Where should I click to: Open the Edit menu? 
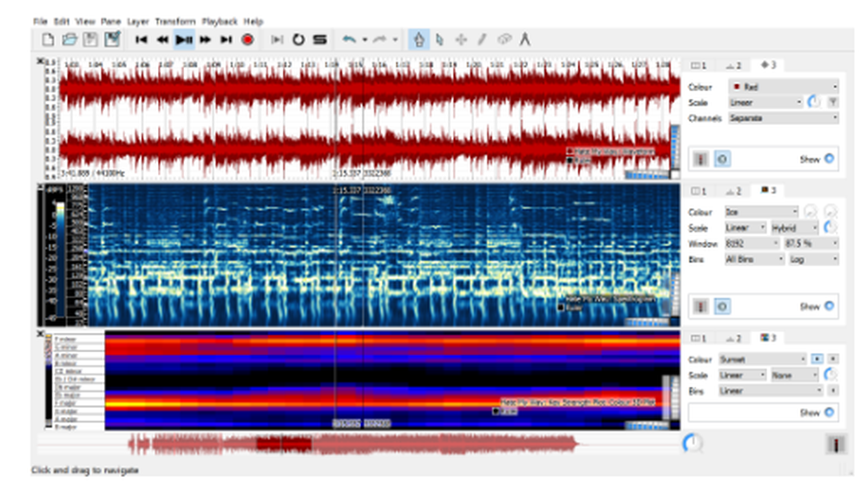click(62, 22)
